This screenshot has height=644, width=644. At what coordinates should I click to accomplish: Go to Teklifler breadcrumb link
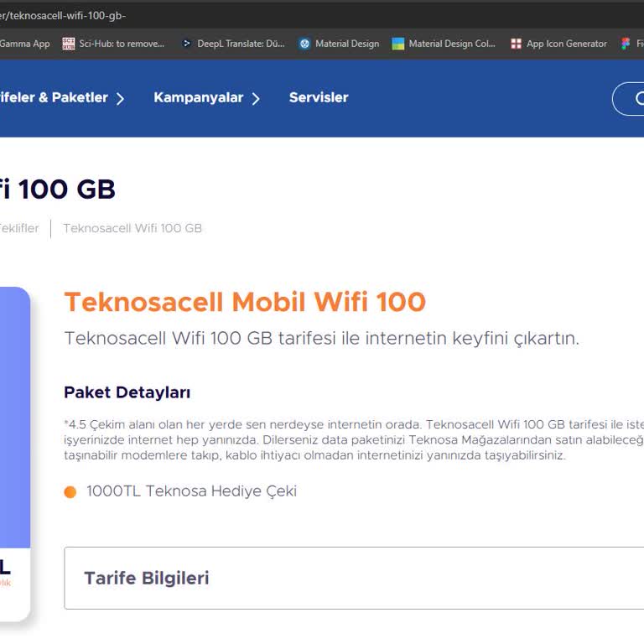tap(18, 228)
